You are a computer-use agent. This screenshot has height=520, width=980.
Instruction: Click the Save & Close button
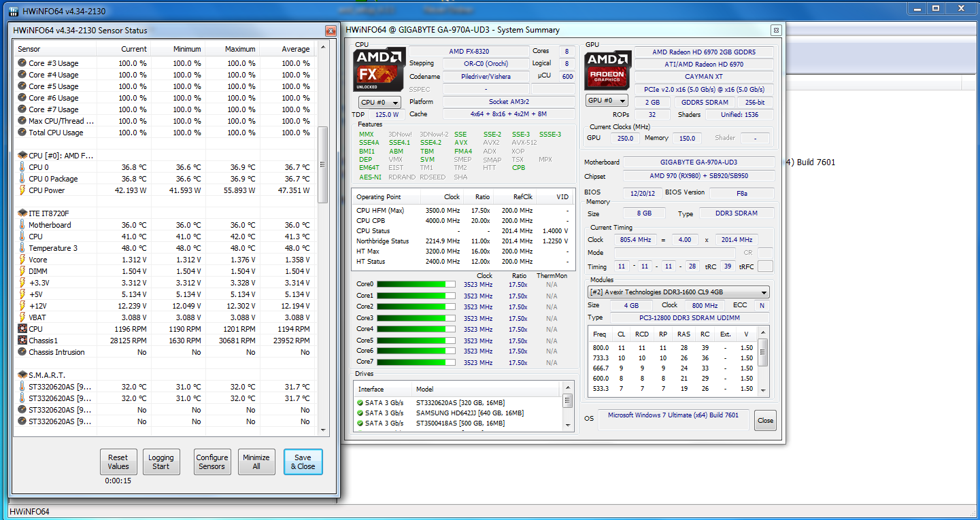pos(303,462)
